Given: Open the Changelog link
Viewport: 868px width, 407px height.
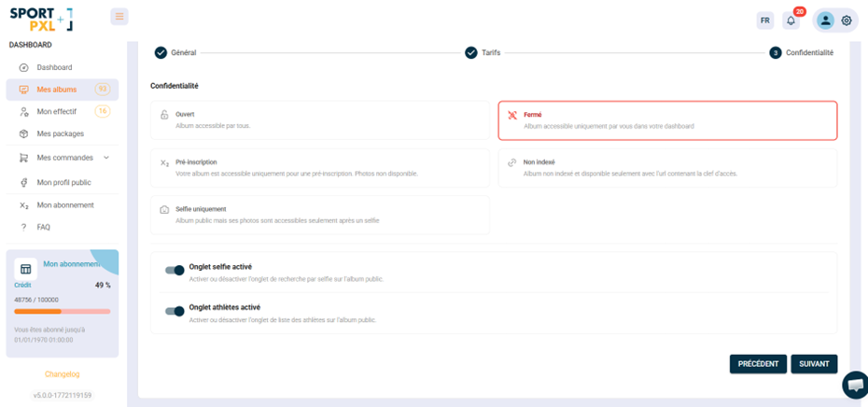Looking at the screenshot, I should click(x=63, y=374).
